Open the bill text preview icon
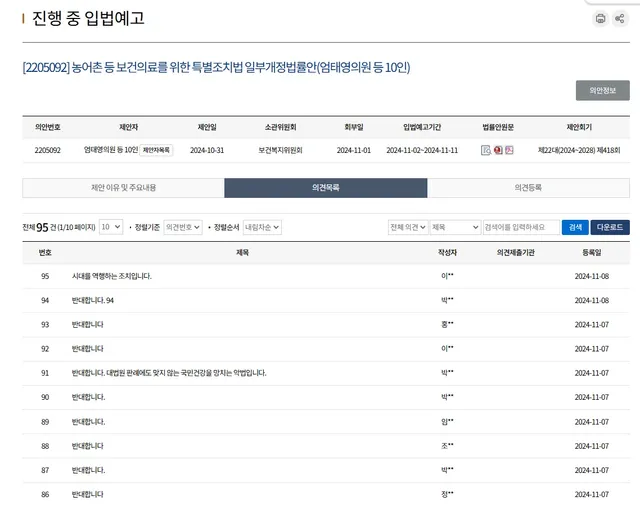Viewport: 640px width, 506px height. (x=485, y=150)
